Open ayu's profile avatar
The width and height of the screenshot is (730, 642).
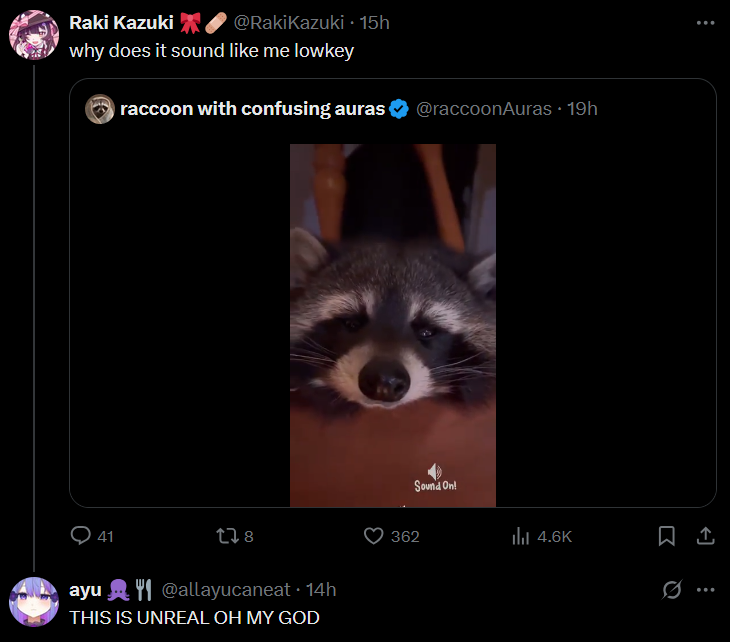tap(34, 603)
